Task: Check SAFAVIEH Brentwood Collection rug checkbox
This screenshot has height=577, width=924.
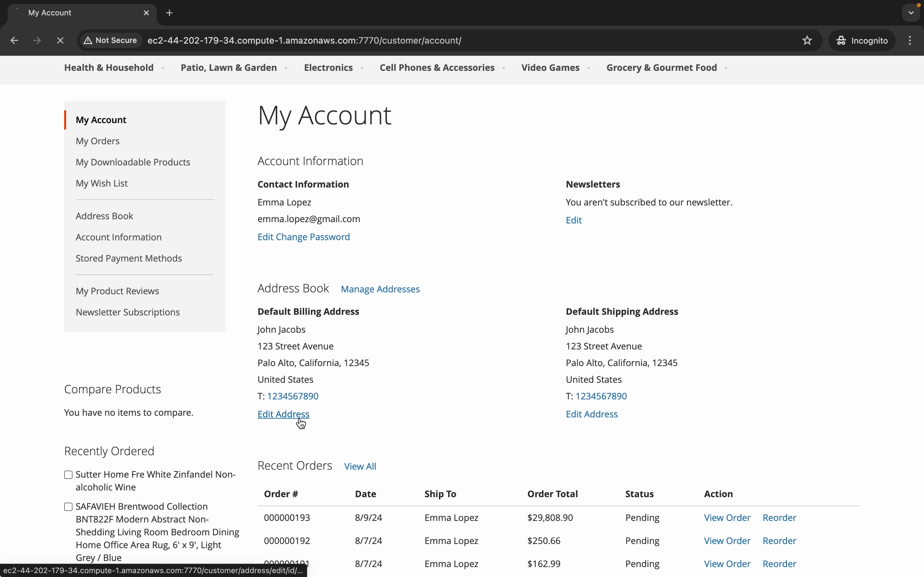Action: 68,507
